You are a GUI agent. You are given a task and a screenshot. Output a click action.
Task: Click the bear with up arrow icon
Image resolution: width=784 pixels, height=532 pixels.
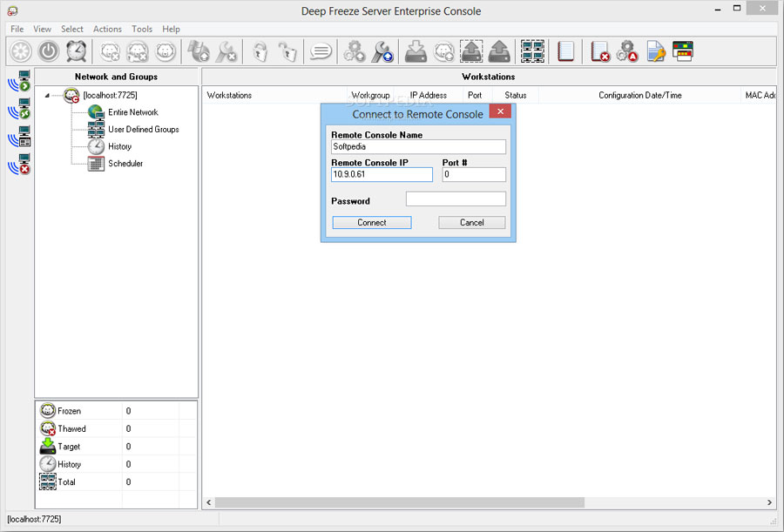click(443, 51)
